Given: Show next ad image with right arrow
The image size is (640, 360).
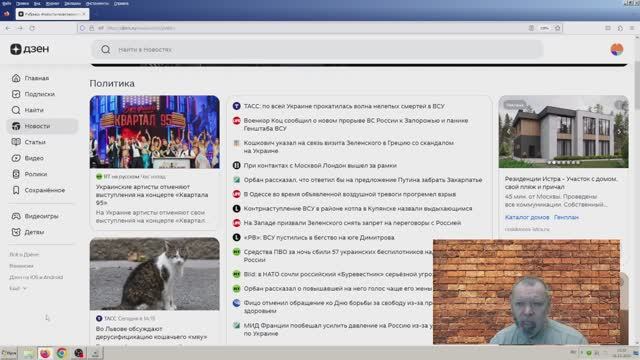Looking at the screenshot, I should coord(619,131).
